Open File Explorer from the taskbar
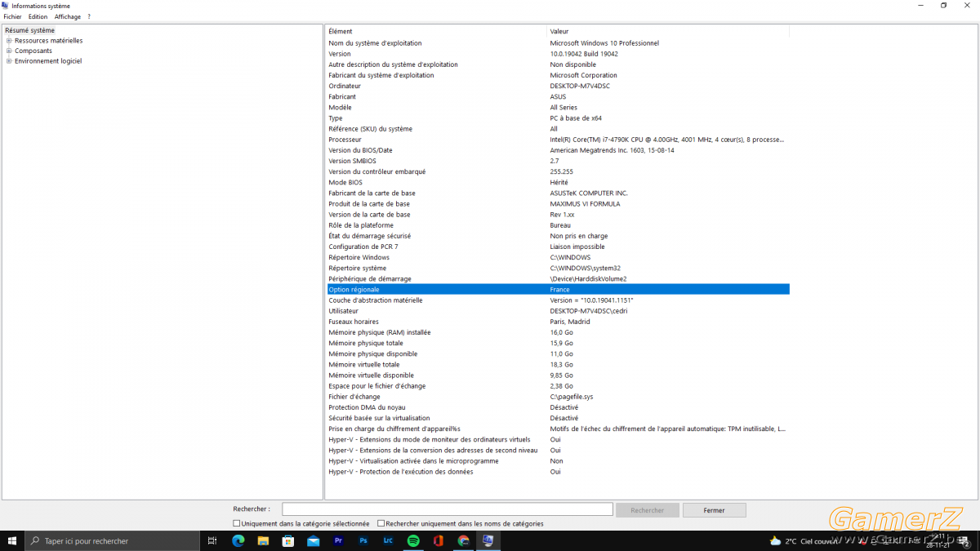This screenshot has width=980, height=551. point(263,540)
